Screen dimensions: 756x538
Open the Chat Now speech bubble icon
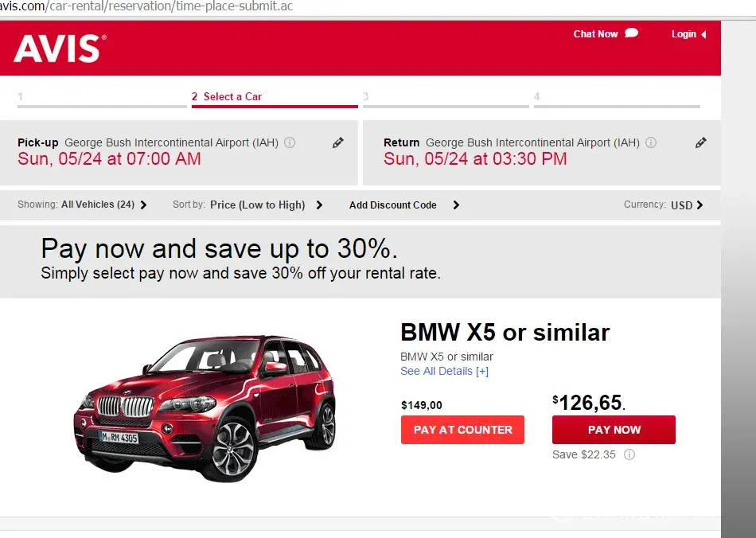click(x=632, y=33)
